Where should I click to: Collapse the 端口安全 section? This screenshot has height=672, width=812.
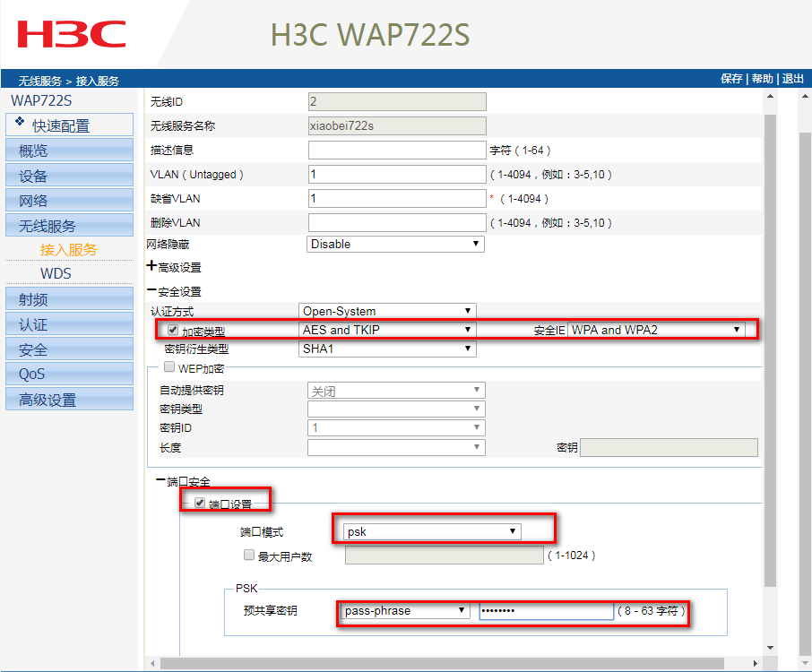click(x=160, y=481)
